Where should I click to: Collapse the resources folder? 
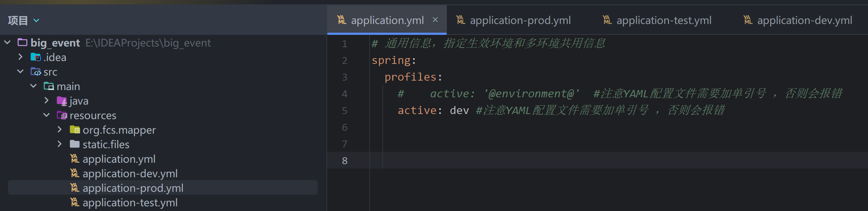pos(46,115)
